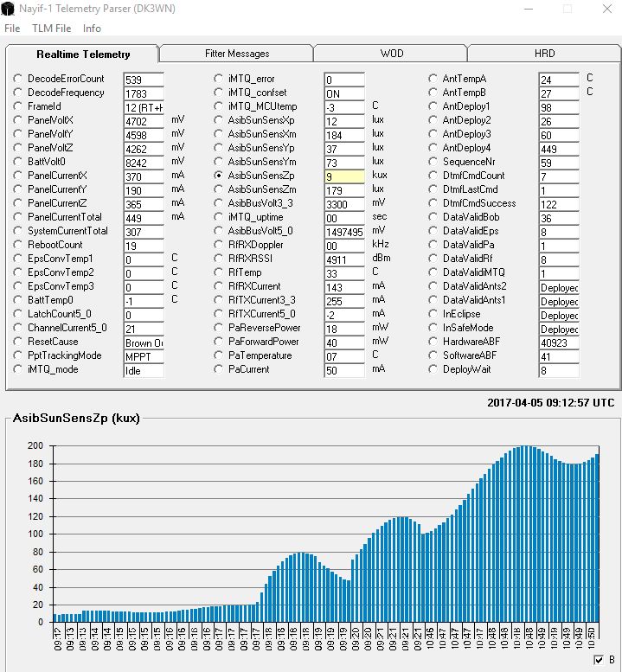Click the Nayif-1 app icon in title bar
Viewport: 622px width, 672px height.
[9, 10]
